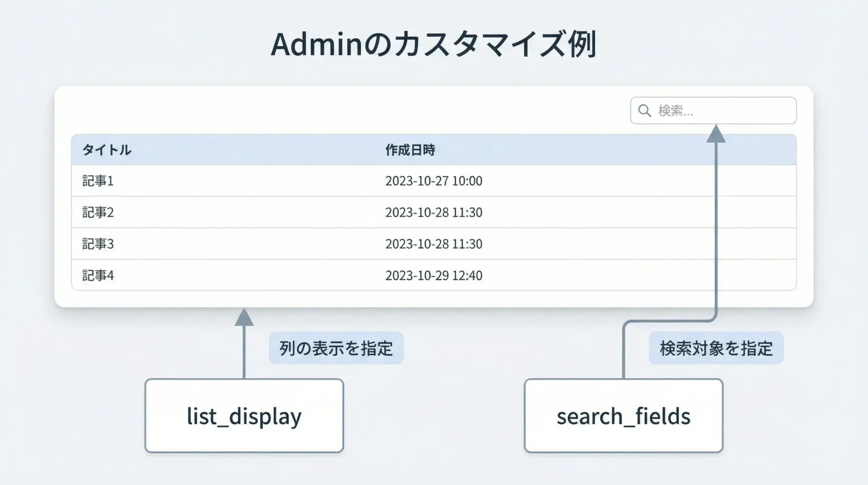The height and width of the screenshot is (485, 868).
Task: Sort by the 作成日時 column header
Action: pos(410,150)
